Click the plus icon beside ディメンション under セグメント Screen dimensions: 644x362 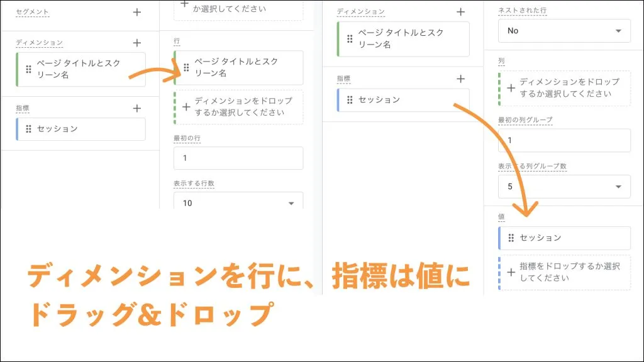tap(136, 43)
